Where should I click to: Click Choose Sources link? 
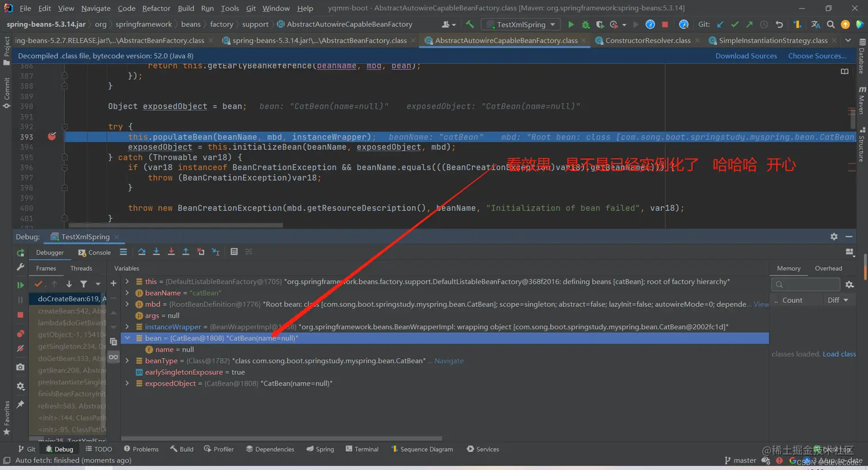(817, 56)
